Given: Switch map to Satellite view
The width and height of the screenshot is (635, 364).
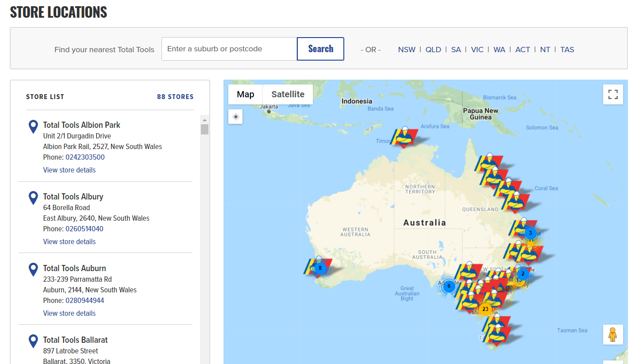Looking at the screenshot, I should 288,94.
